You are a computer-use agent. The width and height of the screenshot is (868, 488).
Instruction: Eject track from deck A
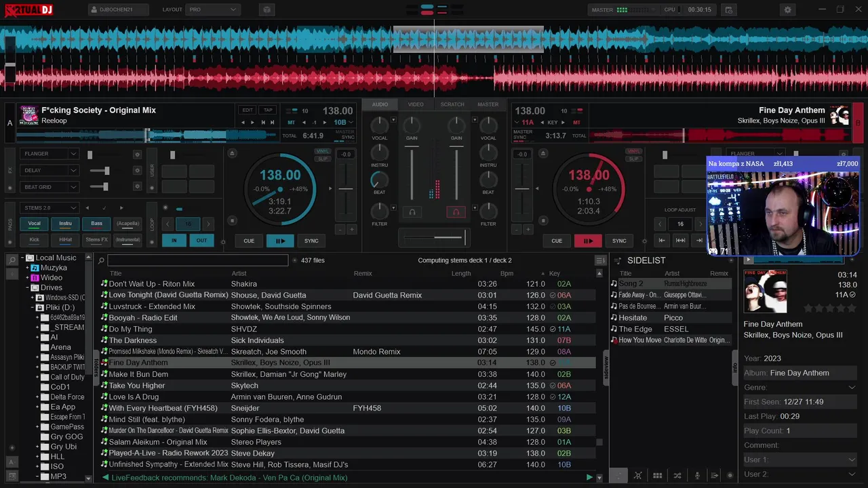click(x=232, y=154)
